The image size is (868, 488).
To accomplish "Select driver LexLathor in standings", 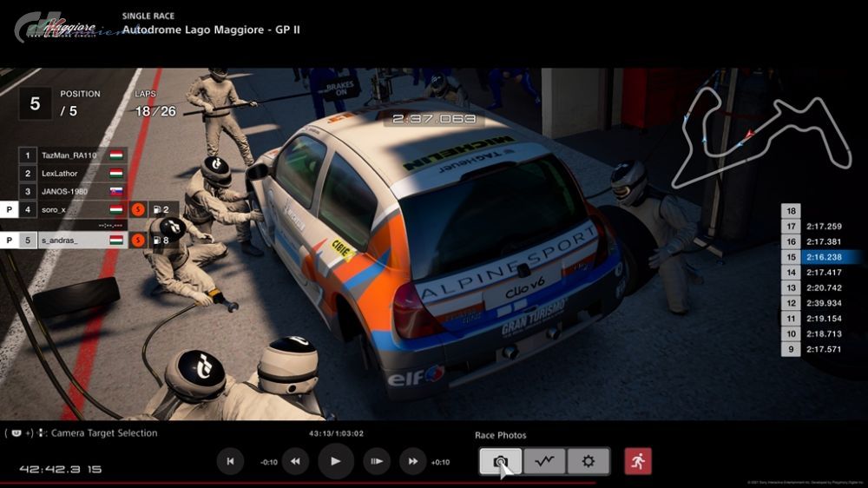I will click(x=73, y=174).
